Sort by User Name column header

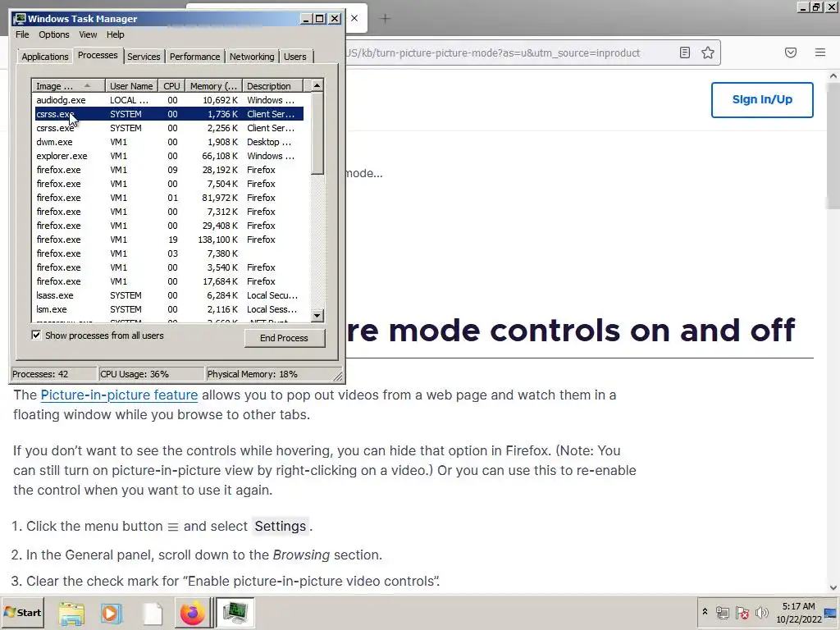coord(131,85)
